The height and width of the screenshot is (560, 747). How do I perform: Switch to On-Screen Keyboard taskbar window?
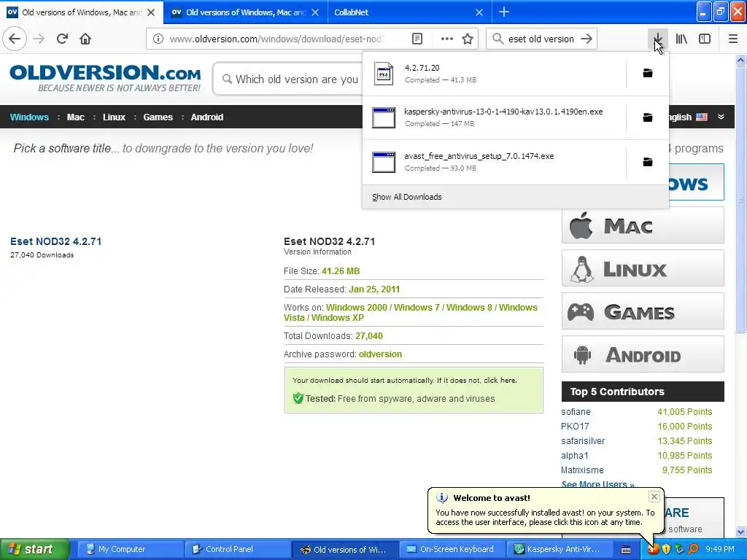452,549
